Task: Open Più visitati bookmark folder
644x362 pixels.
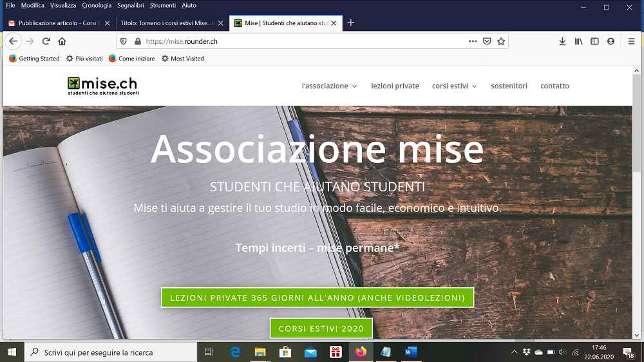Action: point(84,59)
